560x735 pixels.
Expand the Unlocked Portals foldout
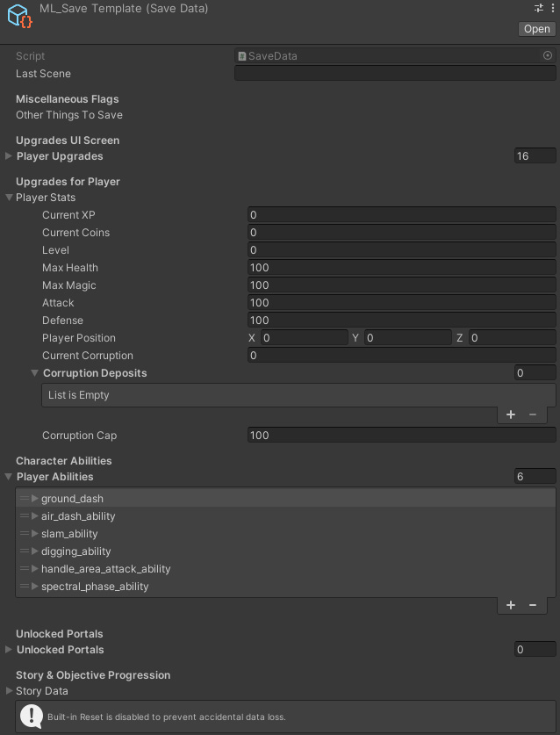pyautogui.click(x=9, y=650)
